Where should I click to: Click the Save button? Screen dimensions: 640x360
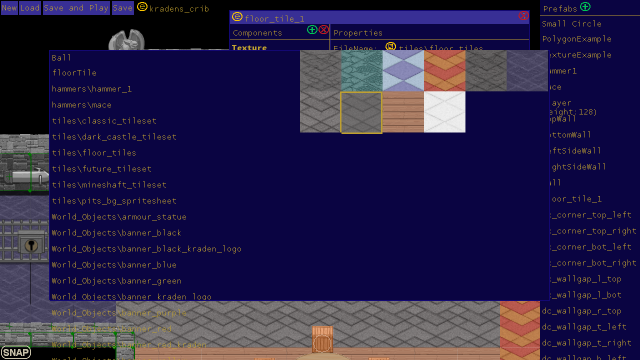click(122, 8)
